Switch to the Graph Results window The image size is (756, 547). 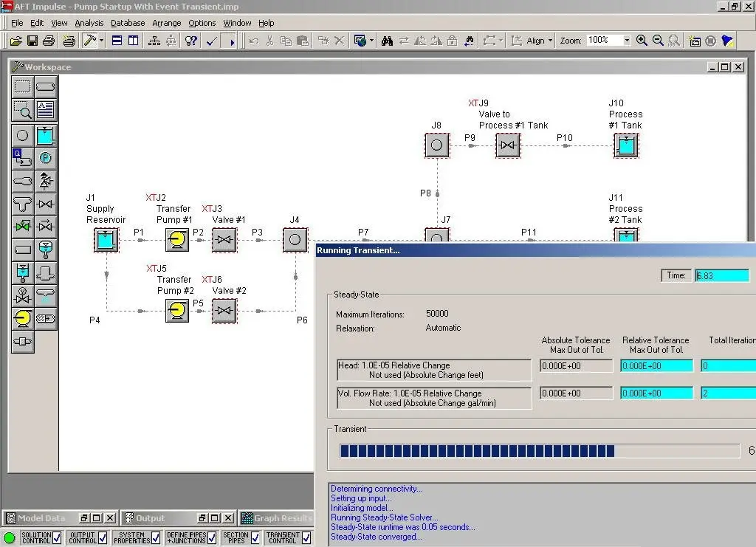278,518
